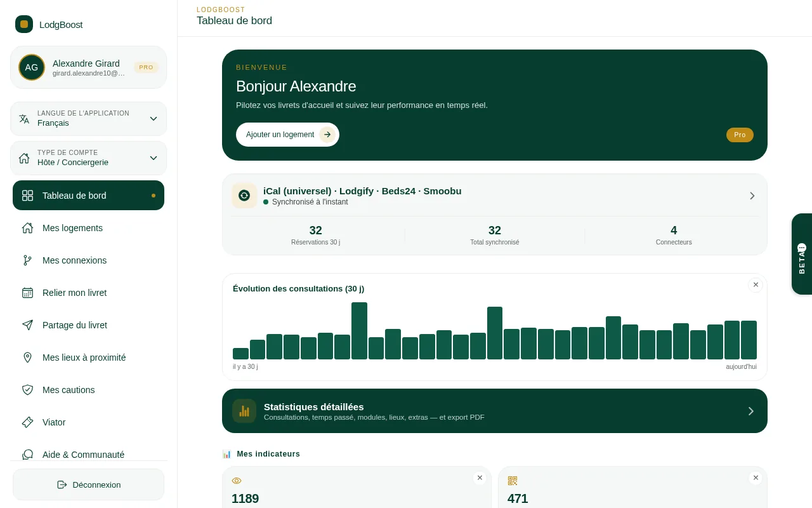
Task: Click the tallest bar in consultations chart
Action: pyautogui.click(x=360, y=331)
